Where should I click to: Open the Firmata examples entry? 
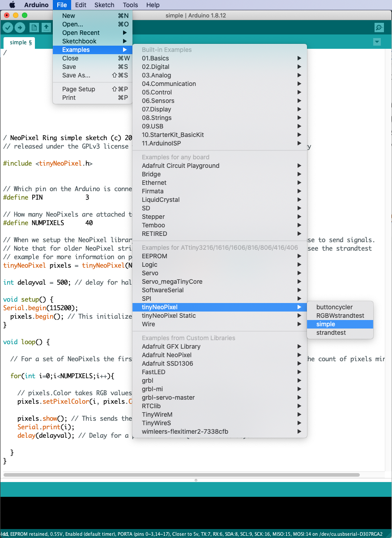[x=220, y=191]
